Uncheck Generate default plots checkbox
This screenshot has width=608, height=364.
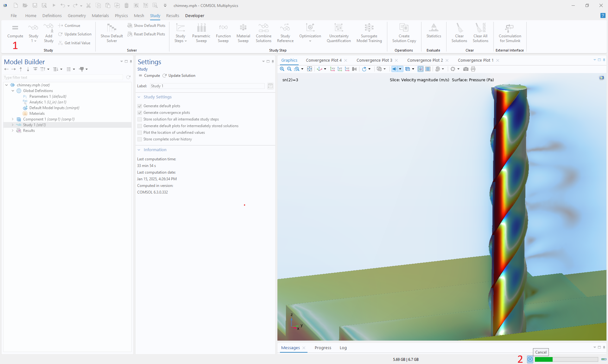click(140, 106)
